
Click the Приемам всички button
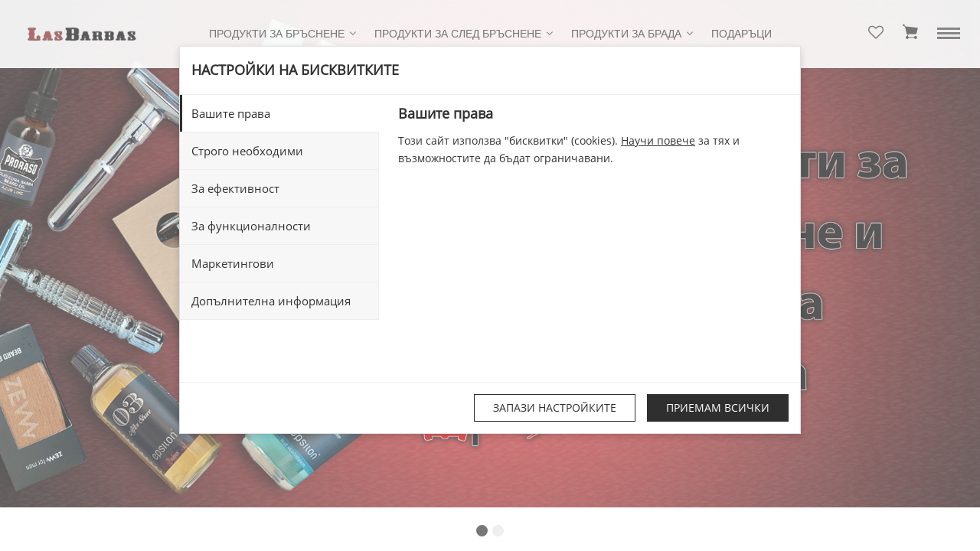pos(717,408)
